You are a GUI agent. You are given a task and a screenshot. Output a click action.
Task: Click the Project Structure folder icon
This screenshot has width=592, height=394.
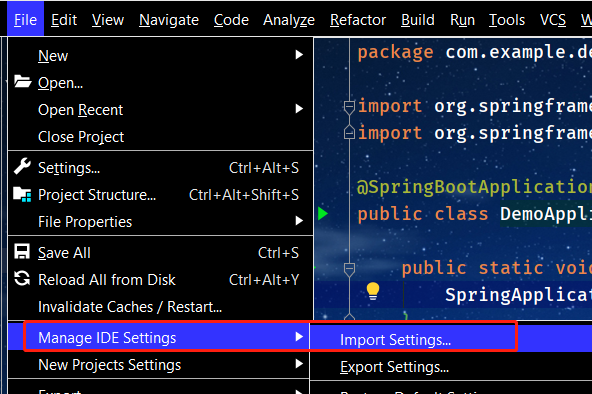pyautogui.click(x=22, y=194)
